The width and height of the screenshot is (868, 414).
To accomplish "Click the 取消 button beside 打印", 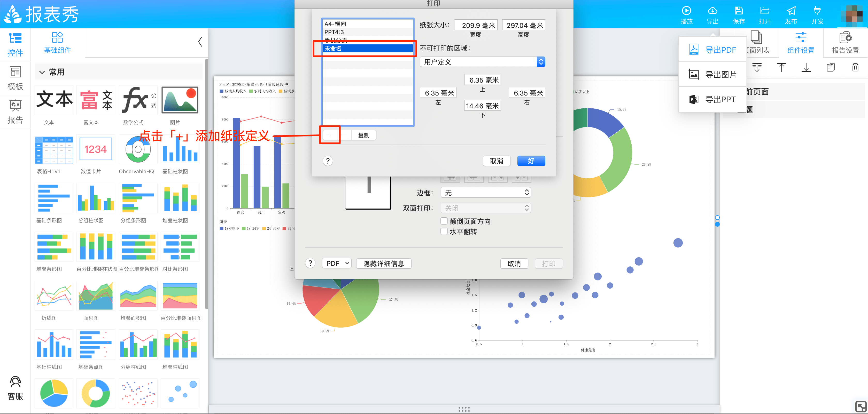I will (x=514, y=263).
